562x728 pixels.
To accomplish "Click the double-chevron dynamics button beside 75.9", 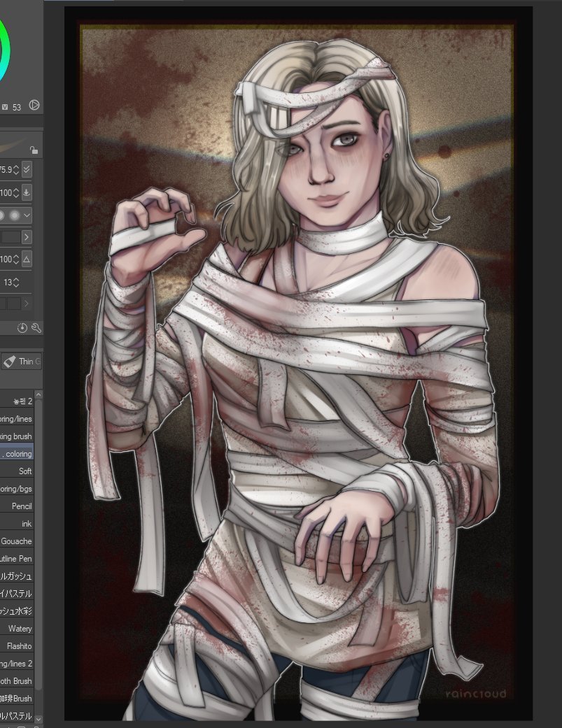I will [27, 169].
